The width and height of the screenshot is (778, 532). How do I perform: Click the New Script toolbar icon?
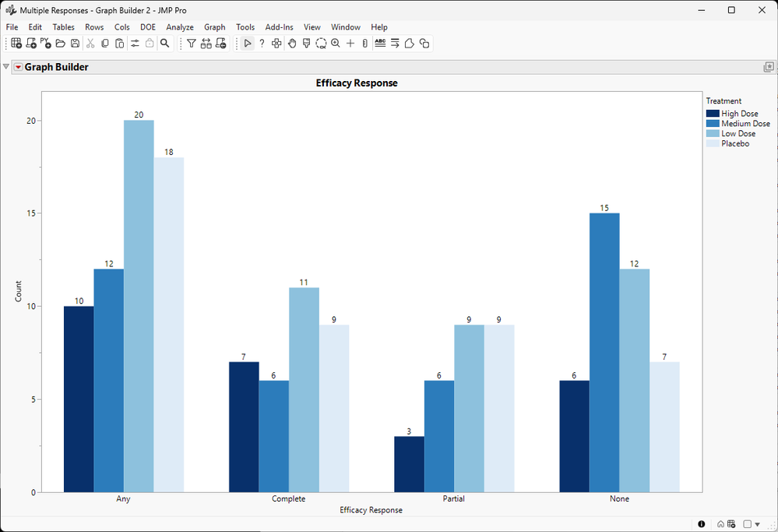31,44
